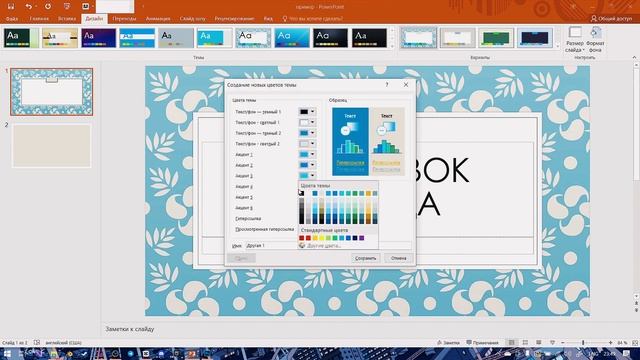Click the Tell Me search box
This screenshot has width=640, height=360.
pyautogui.click(x=316, y=19)
